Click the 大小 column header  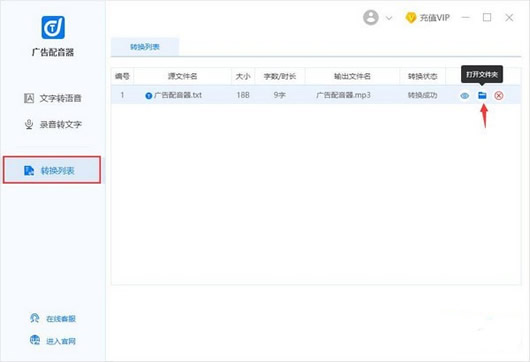[x=243, y=76]
